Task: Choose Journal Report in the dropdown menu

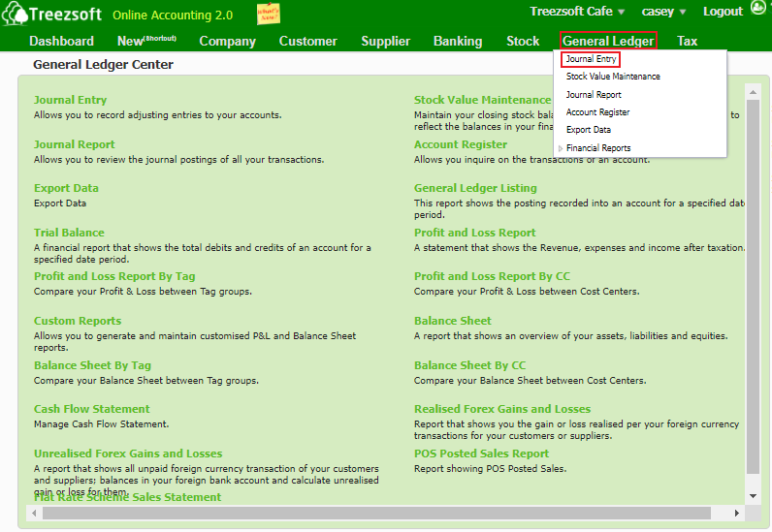Action: tap(594, 95)
